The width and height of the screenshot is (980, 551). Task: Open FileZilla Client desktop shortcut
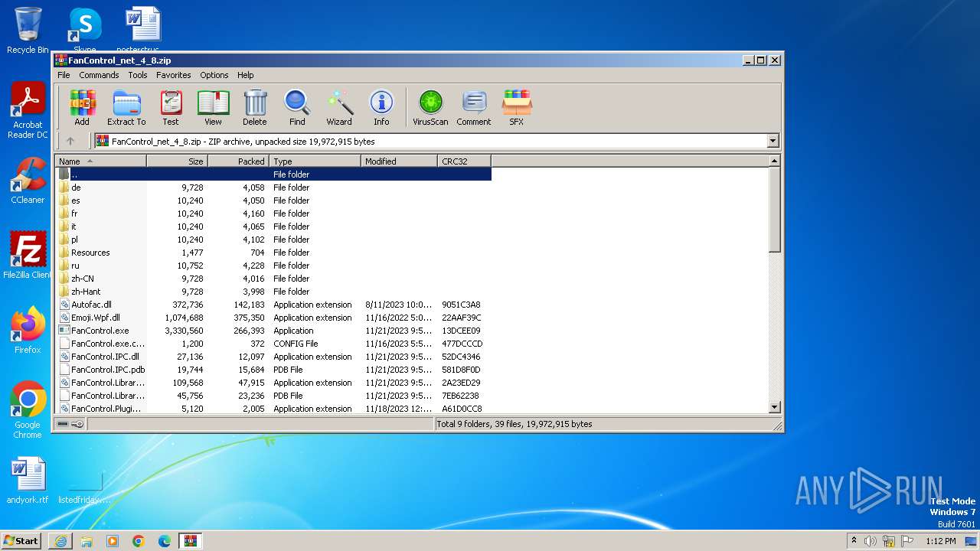point(28,255)
